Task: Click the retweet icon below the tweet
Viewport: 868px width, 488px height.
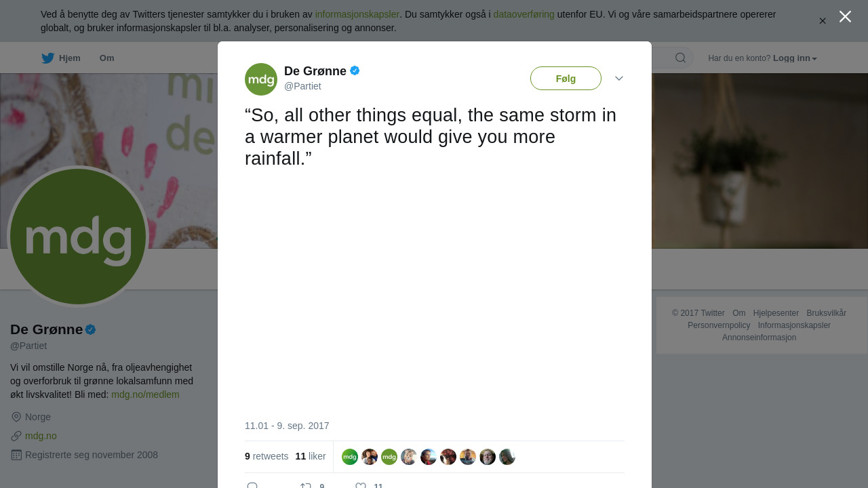Action: pos(306,486)
